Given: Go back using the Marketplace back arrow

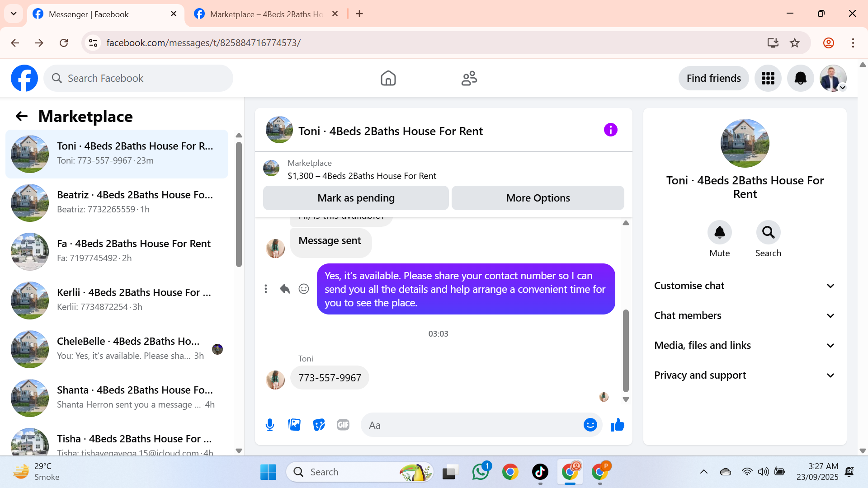Looking at the screenshot, I should click(x=21, y=117).
